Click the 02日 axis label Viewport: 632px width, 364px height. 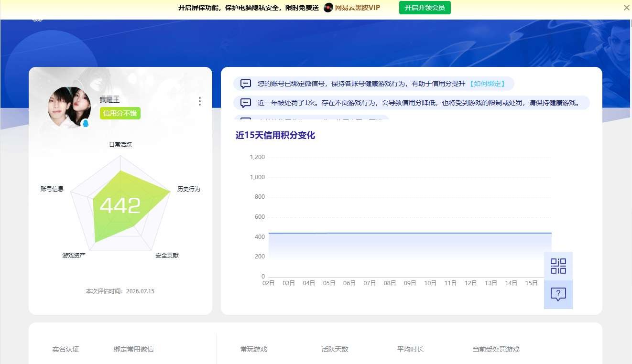(x=269, y=283)
